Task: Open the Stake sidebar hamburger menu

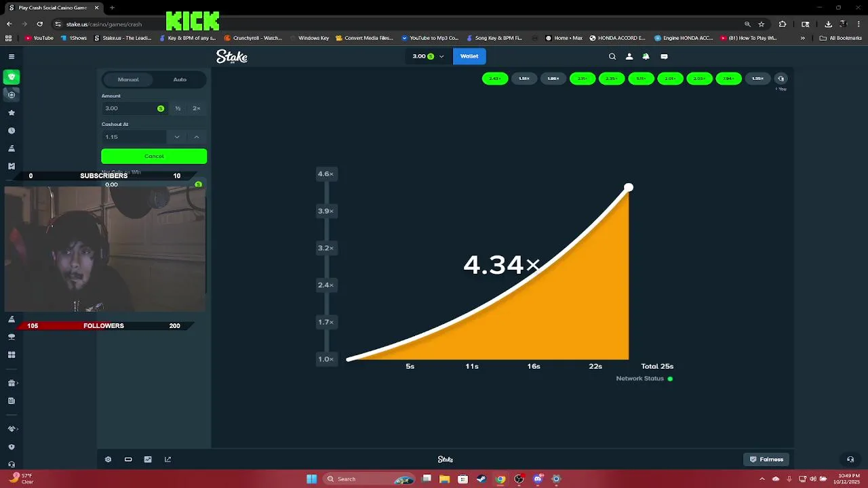Action: (11, 56)
